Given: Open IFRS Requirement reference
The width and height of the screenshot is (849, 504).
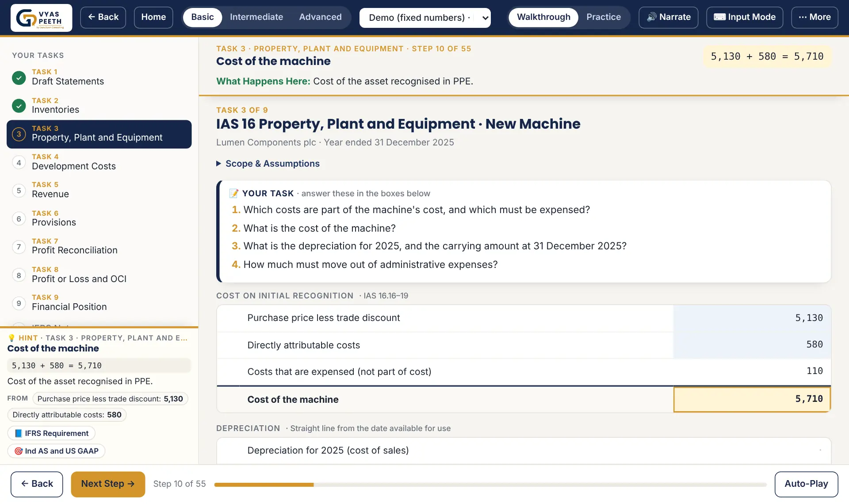Looking at the screenshot, I should 51,433.
